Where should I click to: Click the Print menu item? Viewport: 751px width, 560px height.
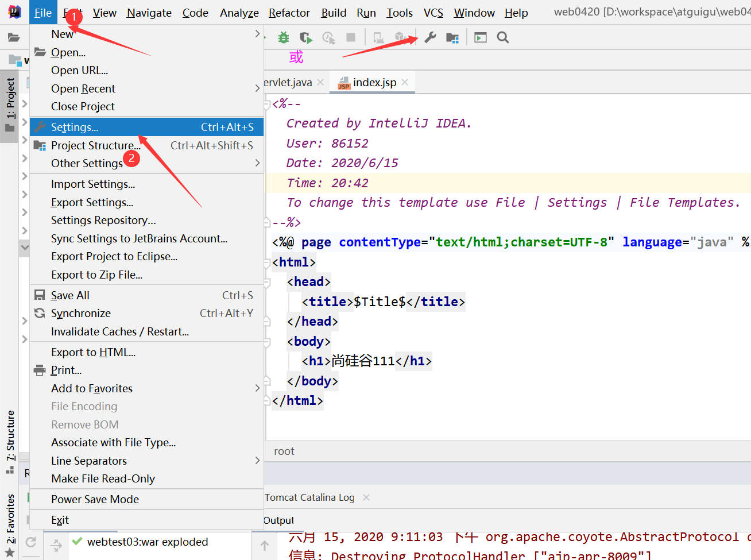146,370
